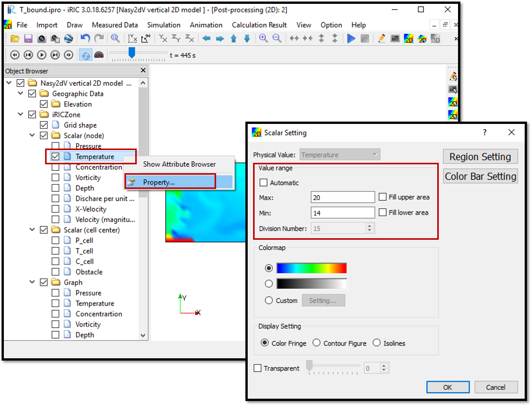Click the transparency value spinner arrows
The width and height of the screenshot is (532, 406).
point(384,368)
